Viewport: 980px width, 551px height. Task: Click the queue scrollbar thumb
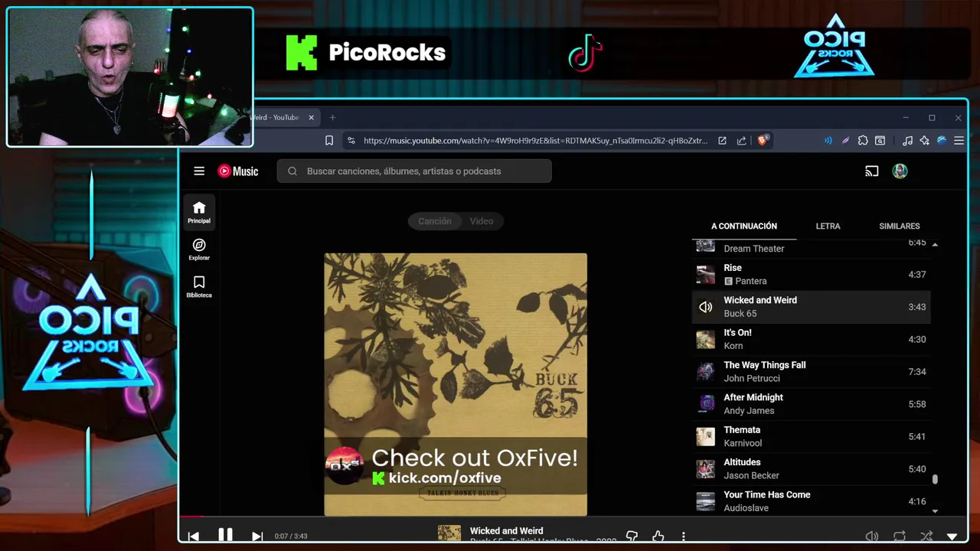tap(935, 480)
